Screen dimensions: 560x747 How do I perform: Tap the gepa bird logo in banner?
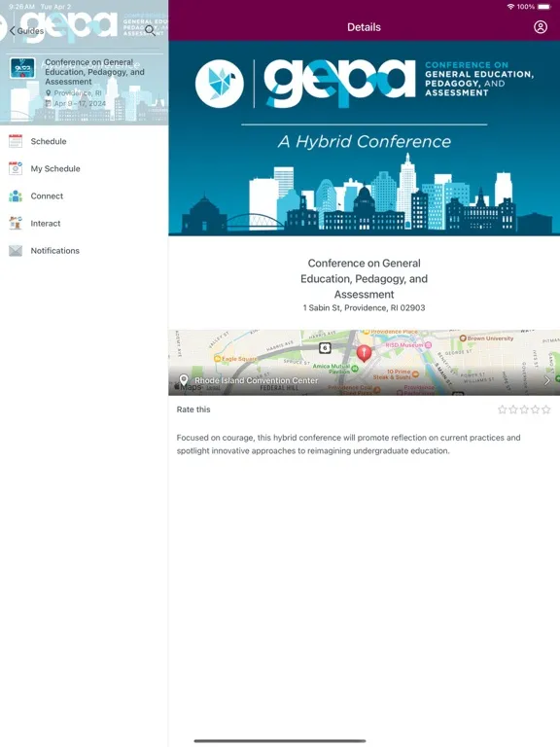coord(220,84)
